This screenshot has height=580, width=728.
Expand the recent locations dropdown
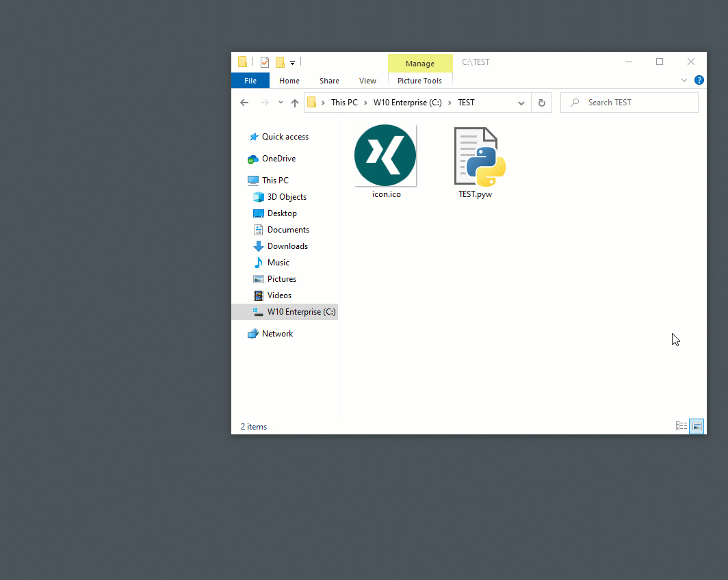pos(281,103)
